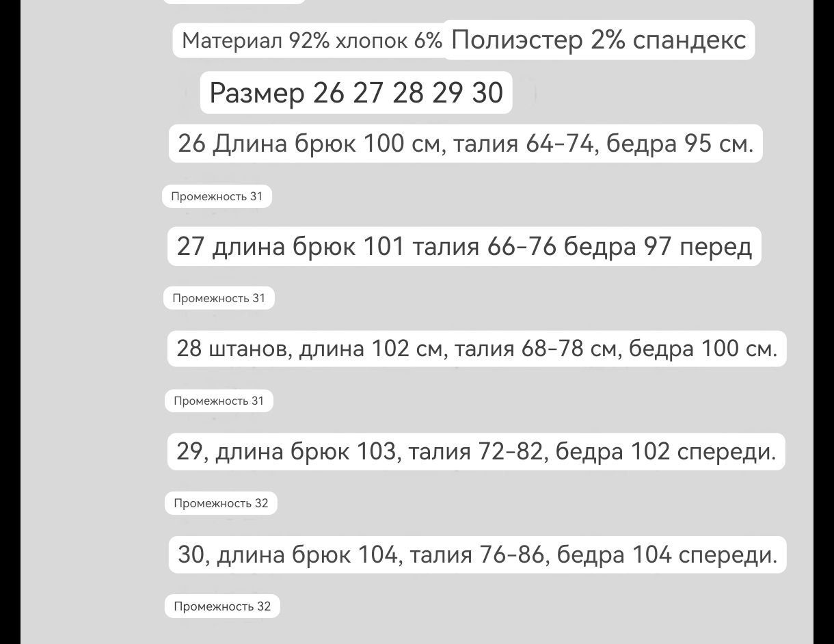Click the number 28 in the Размер list

click(408, 93)
